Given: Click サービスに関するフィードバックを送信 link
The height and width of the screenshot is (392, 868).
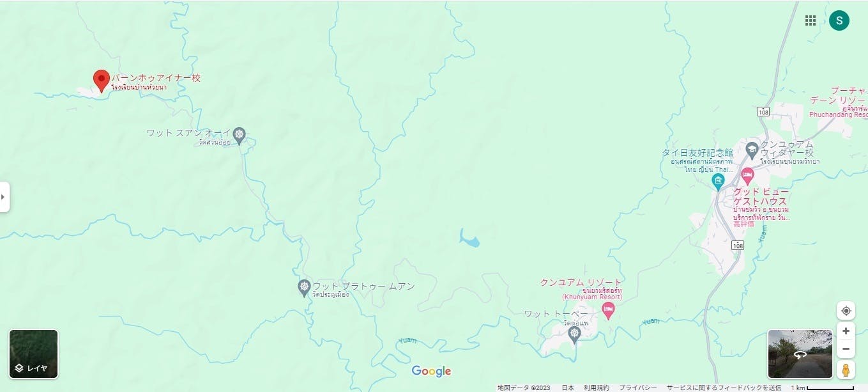Looking at the screenshot, I should (x=724, y=388).
